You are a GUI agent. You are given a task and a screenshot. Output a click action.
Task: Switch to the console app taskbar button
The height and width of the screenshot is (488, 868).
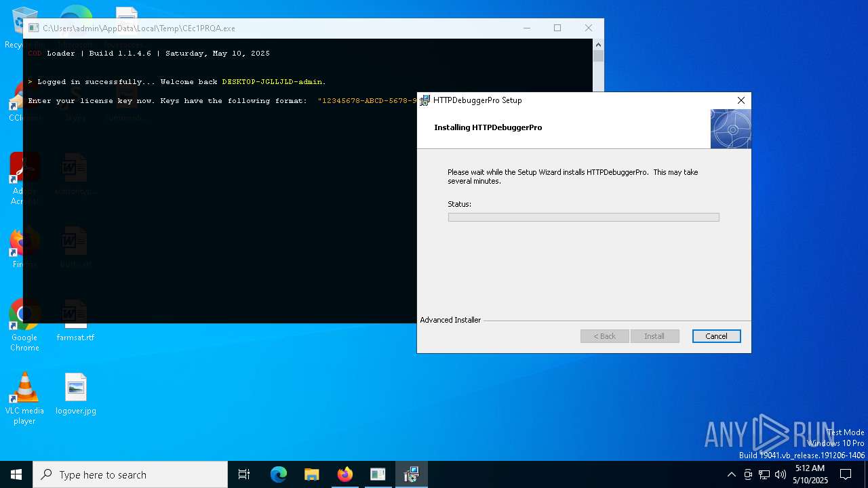tap(378, 474)
